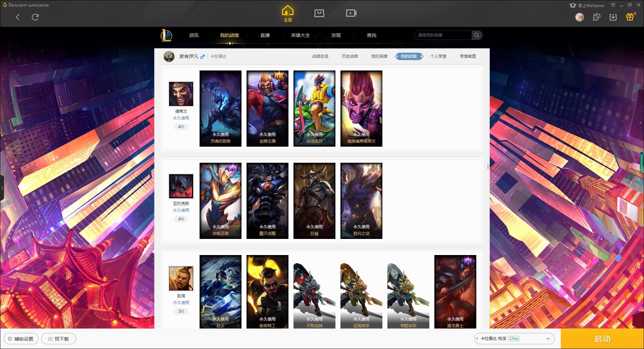Image resolution: width=644 pixels, height=349 pixels.
Task: Open the hamburger menu icon in title bar
Action: pos(613,5)
